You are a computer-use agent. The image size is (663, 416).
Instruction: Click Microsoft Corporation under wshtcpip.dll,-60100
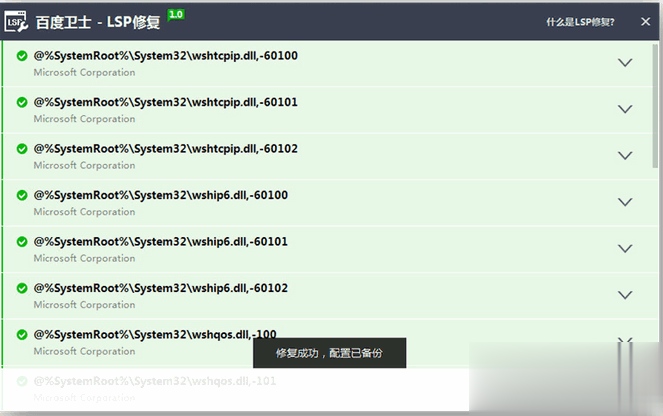[x=85, y=73]
